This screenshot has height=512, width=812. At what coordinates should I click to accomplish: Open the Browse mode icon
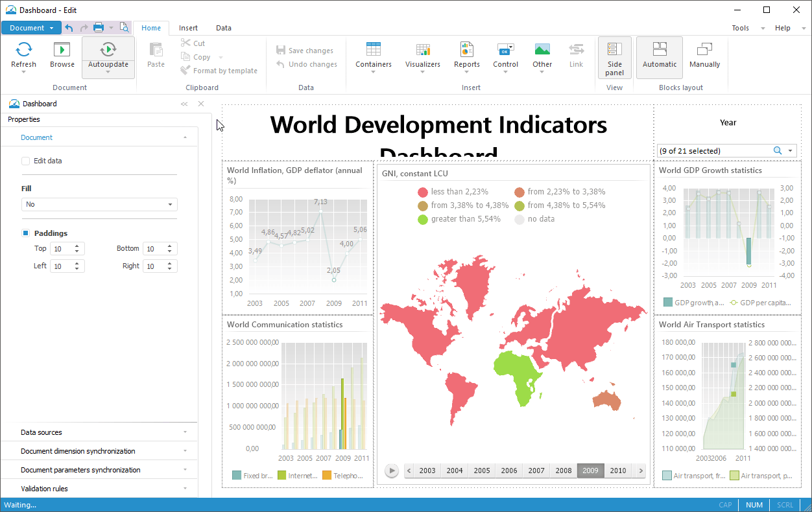pos(62,50)
